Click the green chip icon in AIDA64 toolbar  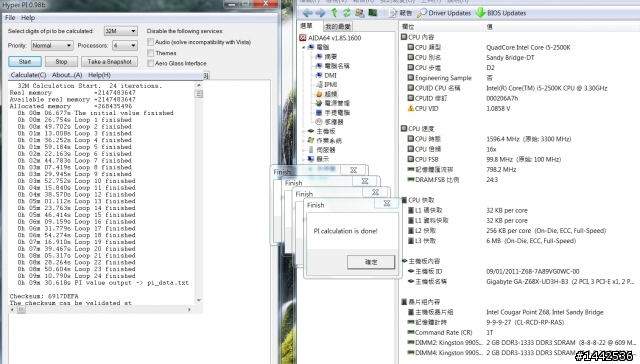pyautogui.click(x=373, y=13)
